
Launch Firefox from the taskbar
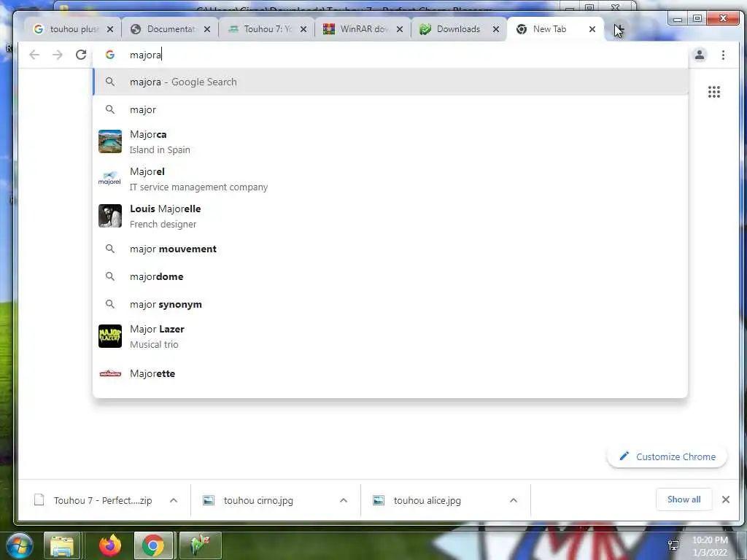[x=110, y=545]
